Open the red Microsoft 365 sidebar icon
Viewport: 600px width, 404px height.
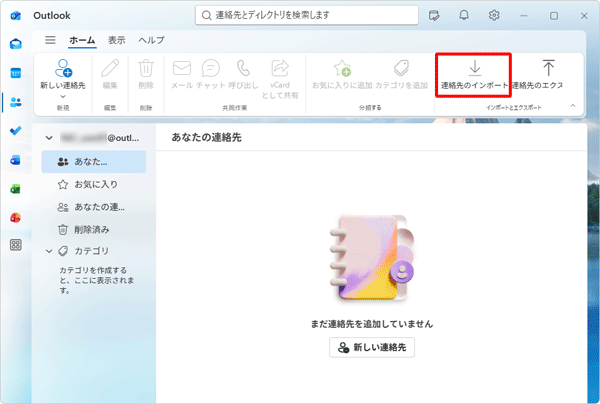[16, 218]
